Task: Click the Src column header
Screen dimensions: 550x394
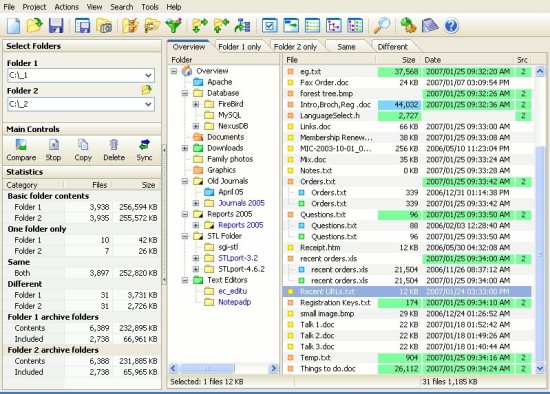Action: pos(522,60)
